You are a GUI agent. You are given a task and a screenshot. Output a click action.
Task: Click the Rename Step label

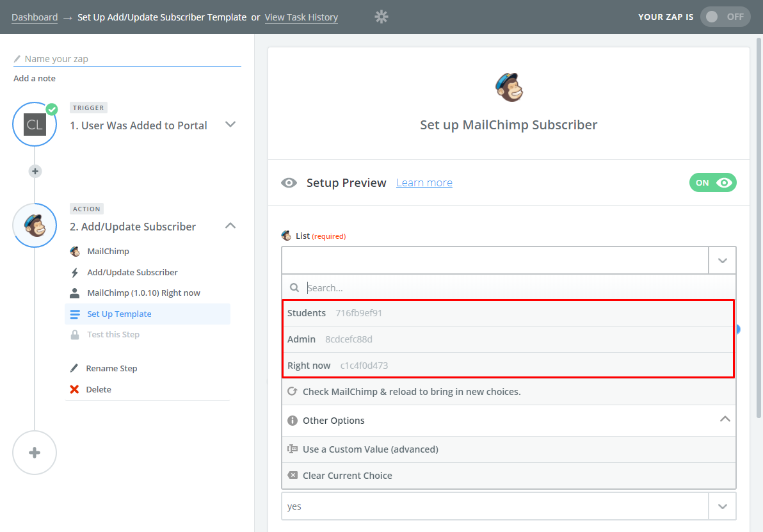111,369
